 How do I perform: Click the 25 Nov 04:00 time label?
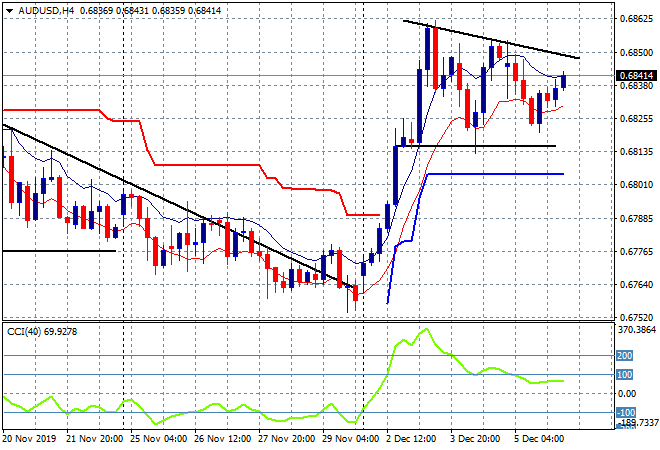coord(158,439)
